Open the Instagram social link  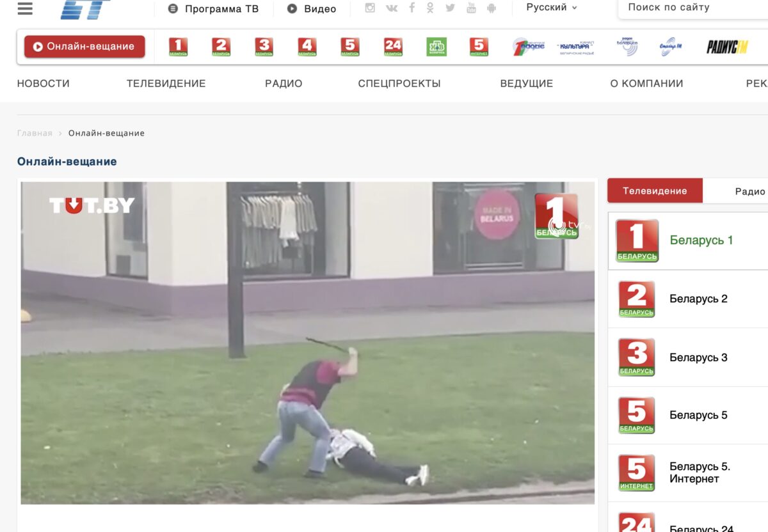point(370,8)
